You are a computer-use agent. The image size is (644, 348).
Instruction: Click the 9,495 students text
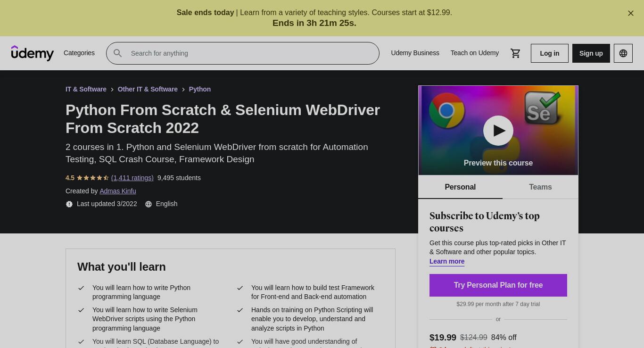tap(179, 178)
